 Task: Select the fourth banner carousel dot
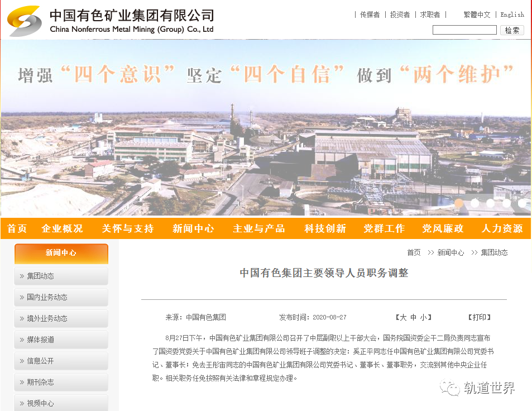tap(506, 203)
